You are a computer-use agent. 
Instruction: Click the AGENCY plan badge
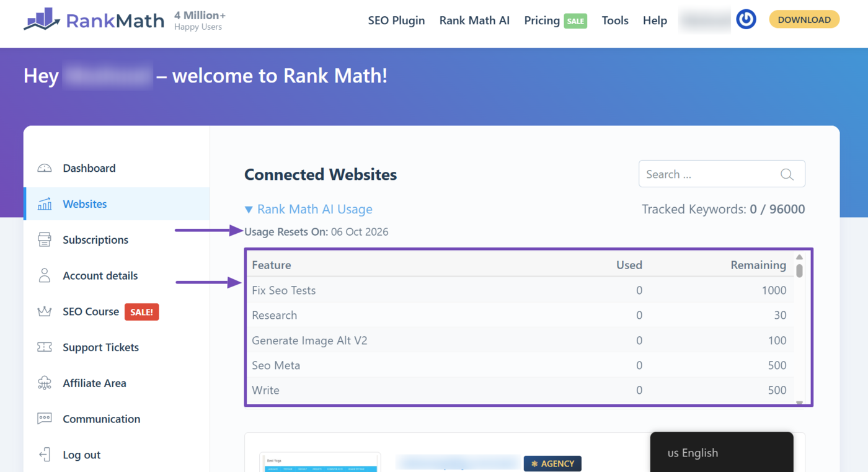click(x=552, y=463)
